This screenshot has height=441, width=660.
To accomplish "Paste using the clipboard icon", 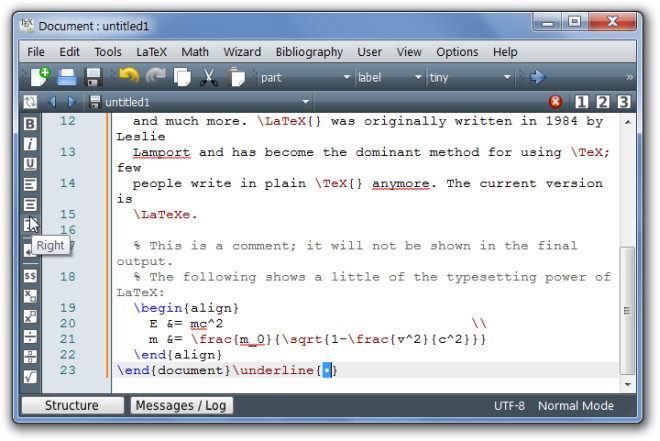I will [236, 77].
